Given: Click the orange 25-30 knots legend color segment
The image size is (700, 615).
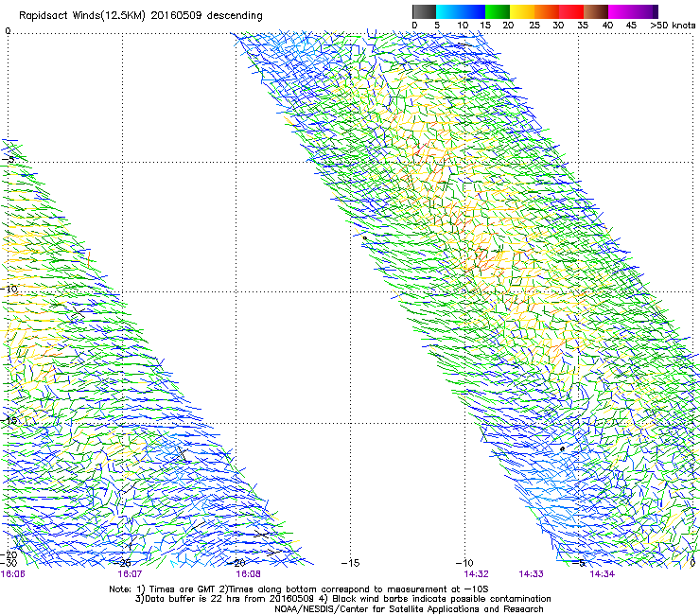Looking at the screenshot, I should [547, 11].
